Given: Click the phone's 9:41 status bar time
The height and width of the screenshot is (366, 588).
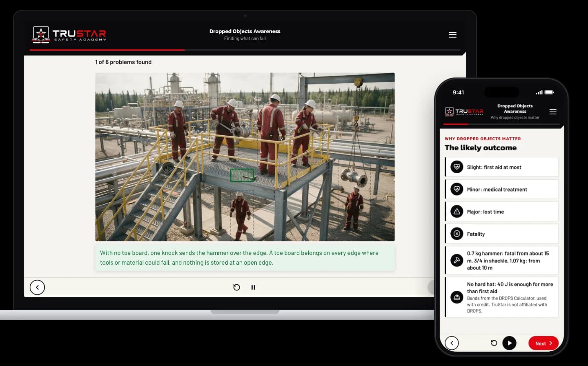Looking at the screenshot, I should click(458, 92).
